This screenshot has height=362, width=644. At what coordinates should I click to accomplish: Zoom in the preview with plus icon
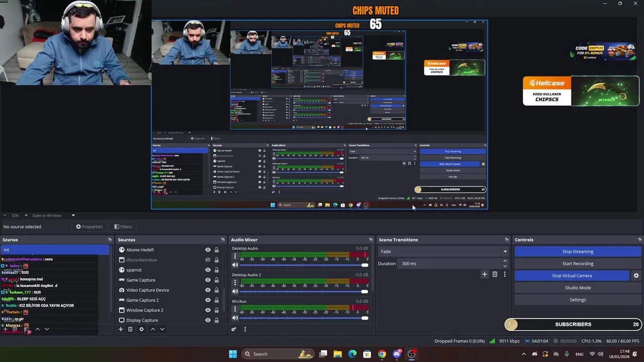coord(26,216)
